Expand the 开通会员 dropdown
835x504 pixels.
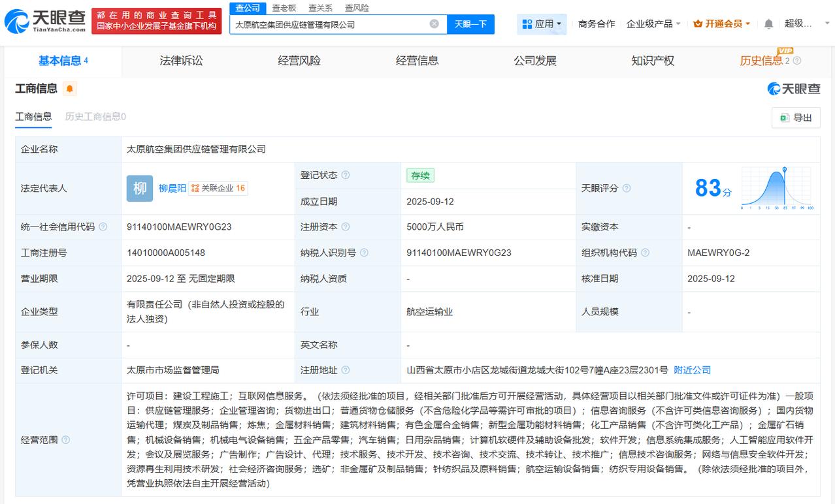722,24
